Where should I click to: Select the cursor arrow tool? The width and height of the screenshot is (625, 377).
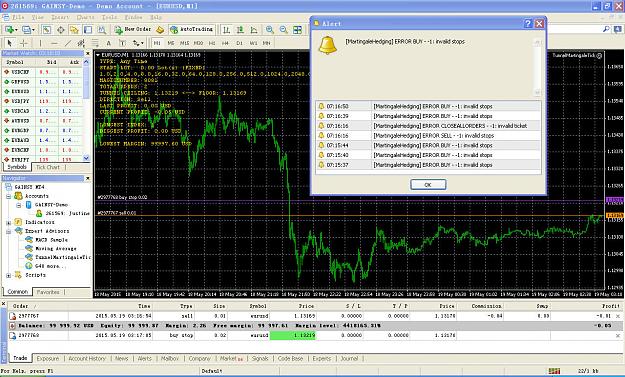click(10, 43)
